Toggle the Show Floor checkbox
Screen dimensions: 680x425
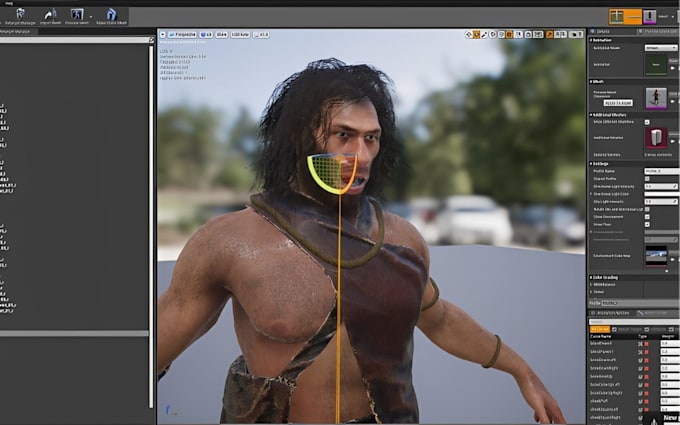tap(647, 225)
